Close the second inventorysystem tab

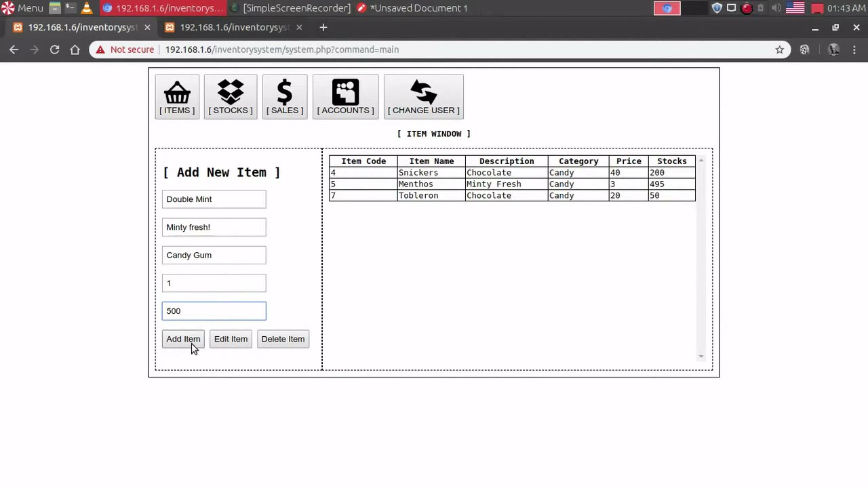click(x=299, y=27)
